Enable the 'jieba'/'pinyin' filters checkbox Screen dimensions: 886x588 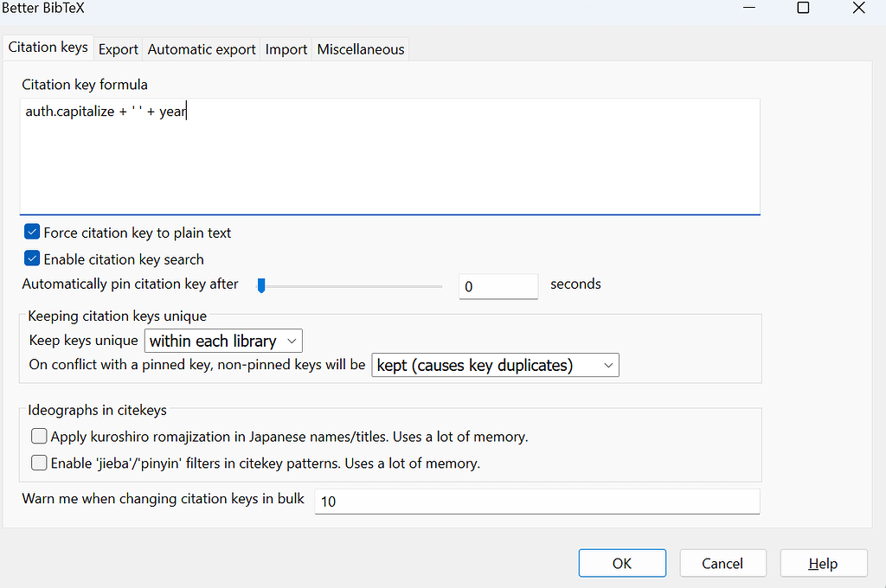[x=39, y=463]
